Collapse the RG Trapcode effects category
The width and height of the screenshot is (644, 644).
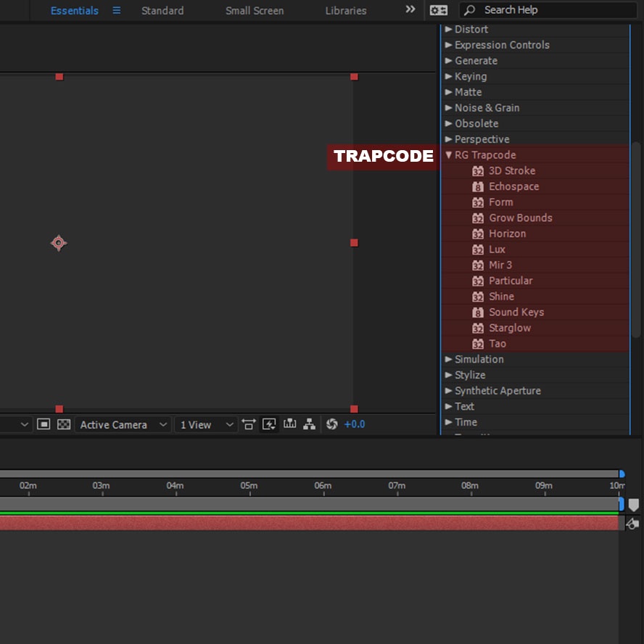tap(448, 155)
